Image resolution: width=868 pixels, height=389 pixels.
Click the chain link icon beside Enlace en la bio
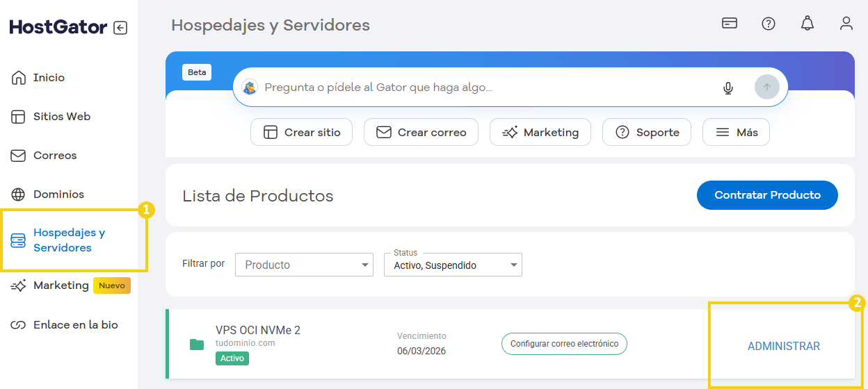point(19,324)
